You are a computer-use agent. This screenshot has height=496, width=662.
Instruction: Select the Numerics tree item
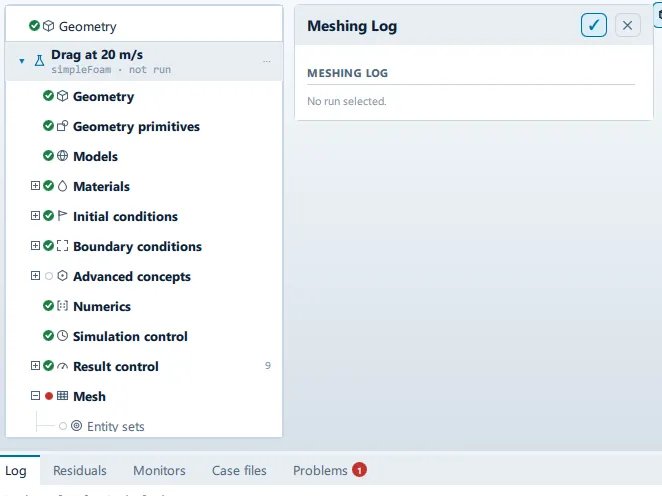144,306
